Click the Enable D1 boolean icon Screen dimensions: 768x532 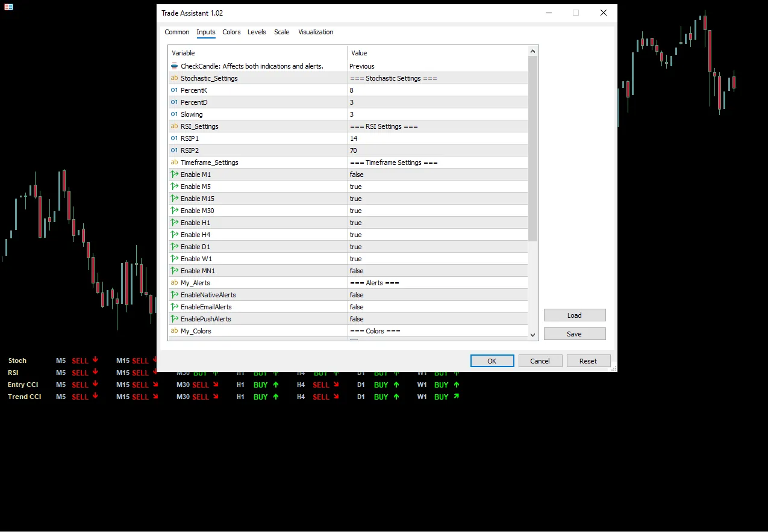pos(175,247)
